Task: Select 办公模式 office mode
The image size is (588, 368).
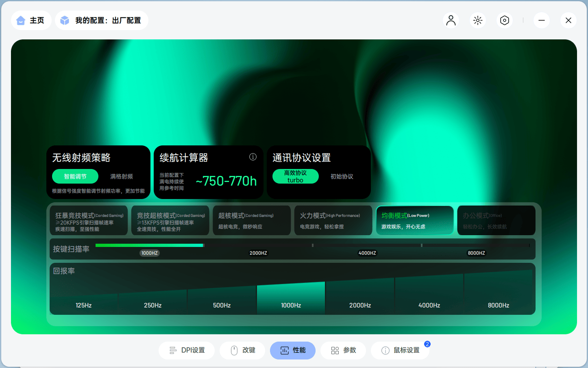Action: (496, 220)
